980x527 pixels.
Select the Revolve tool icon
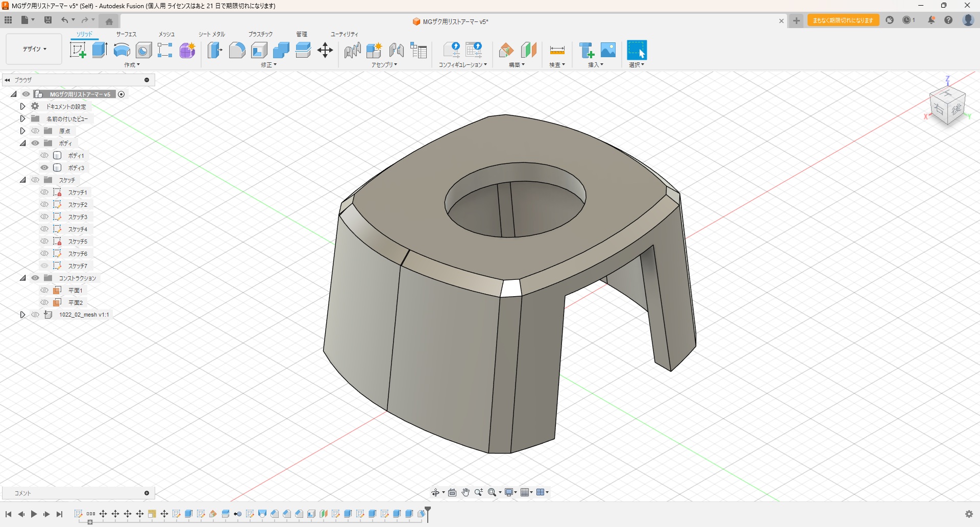[121, 50]
